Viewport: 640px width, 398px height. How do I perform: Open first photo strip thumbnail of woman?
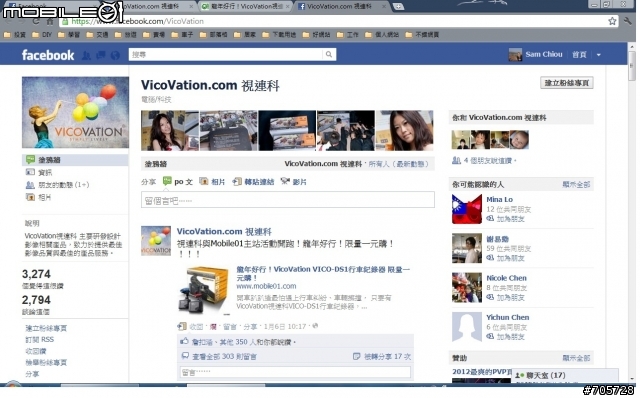pyautogui.click(x=170, y=131)
